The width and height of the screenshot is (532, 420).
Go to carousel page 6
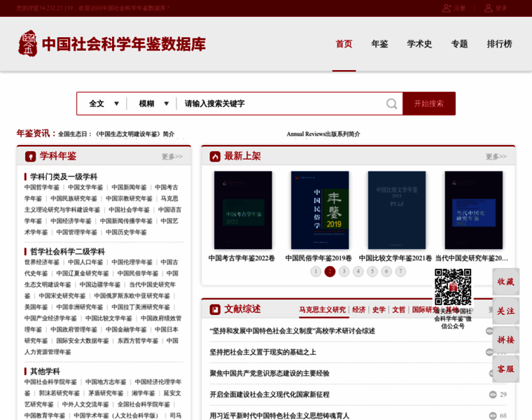(386, 272)
